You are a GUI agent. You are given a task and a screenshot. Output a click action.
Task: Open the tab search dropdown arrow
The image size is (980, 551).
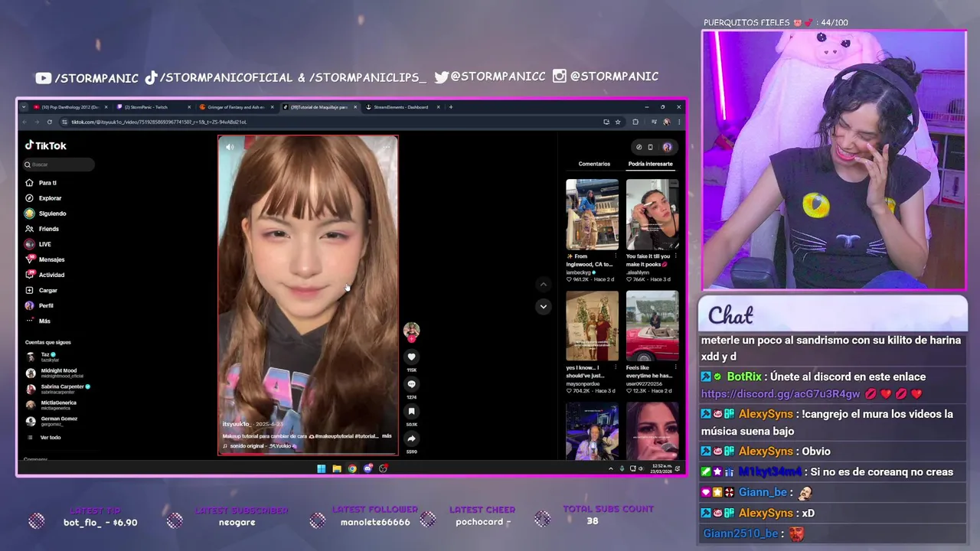click(24, 107)
